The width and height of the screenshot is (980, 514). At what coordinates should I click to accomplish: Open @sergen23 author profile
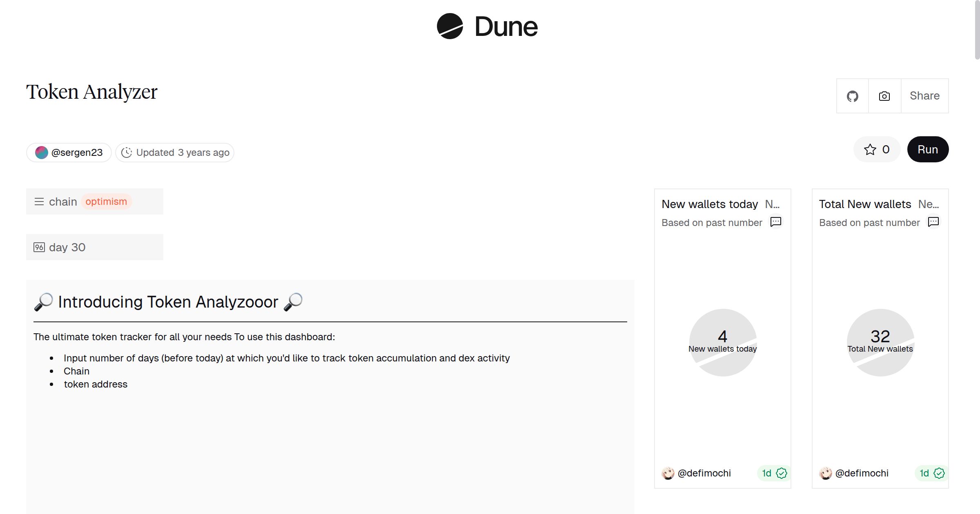click(x=69, y=153)
